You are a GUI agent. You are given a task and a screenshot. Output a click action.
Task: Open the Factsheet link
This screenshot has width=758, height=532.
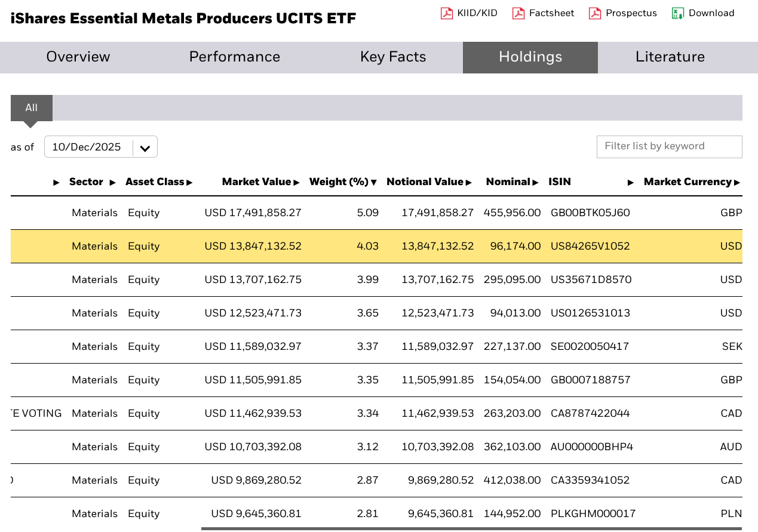pos(552,13)
